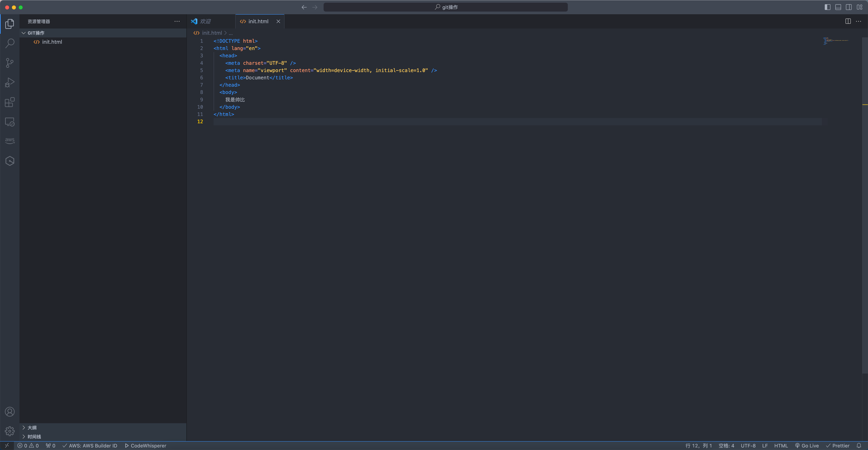This screenshot has width=868, height=450.
Task: Open notifications bell in status bar
Action: point(859,446)
